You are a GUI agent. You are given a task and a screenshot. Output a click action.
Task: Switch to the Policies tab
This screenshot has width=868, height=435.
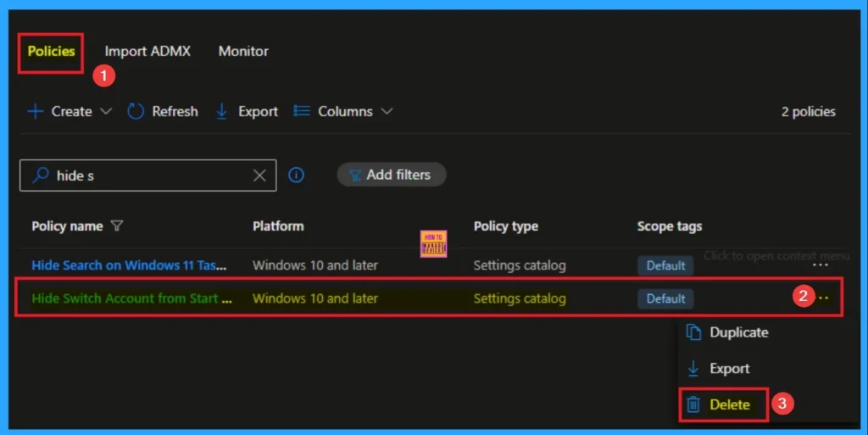[51, 52]
